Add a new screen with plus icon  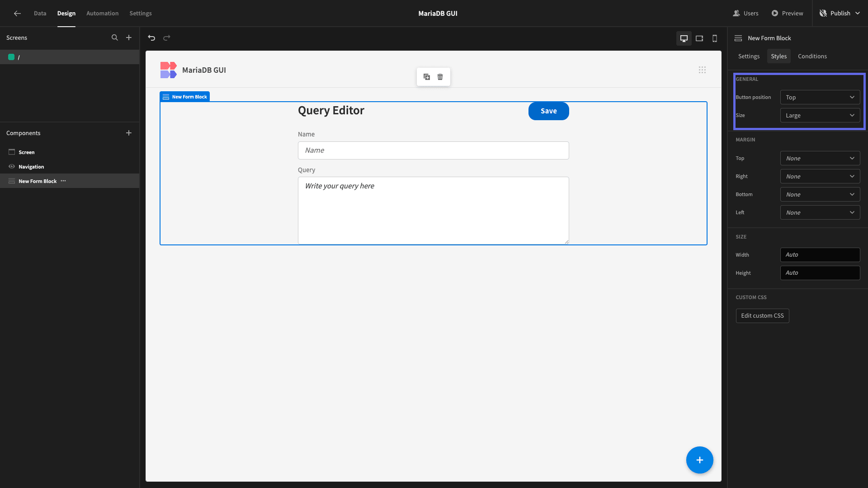point(129,38)
